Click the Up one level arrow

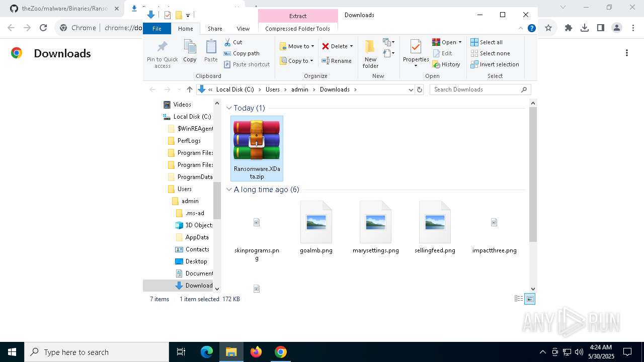click(x=189, y=89)
